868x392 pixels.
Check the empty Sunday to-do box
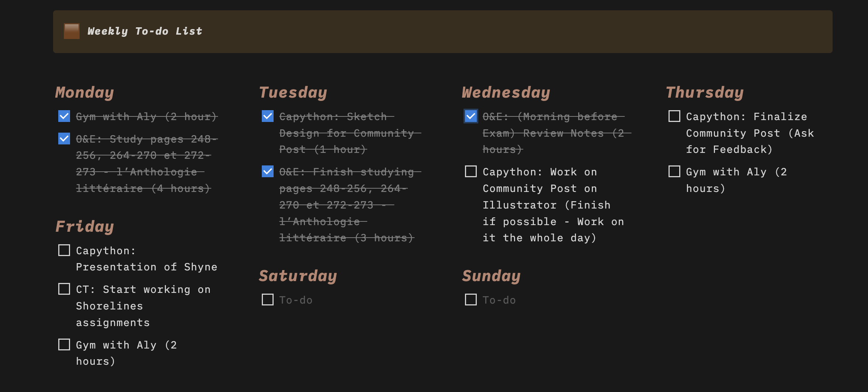coord(471,300)
